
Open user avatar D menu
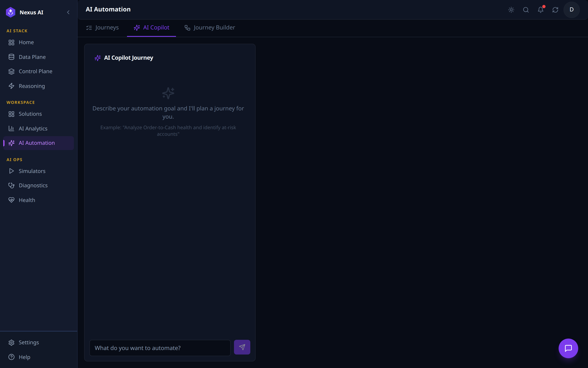pos(571,10)
